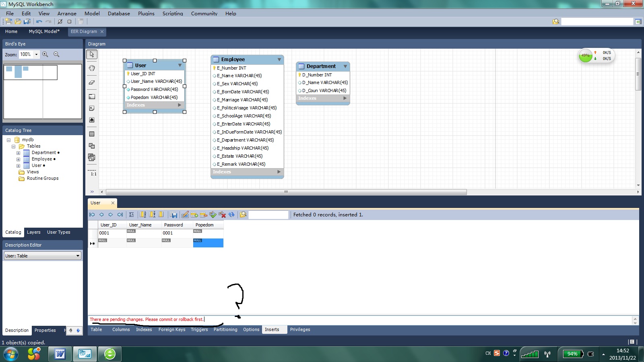Close the User table editor tab
644x362 pixels.
(113, 203)
